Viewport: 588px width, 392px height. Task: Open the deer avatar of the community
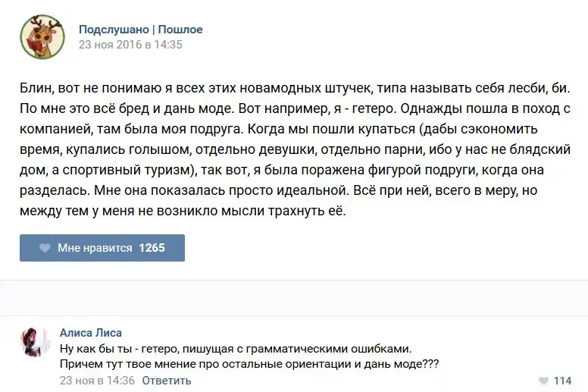pyautogui.click(x=42, y=36)
